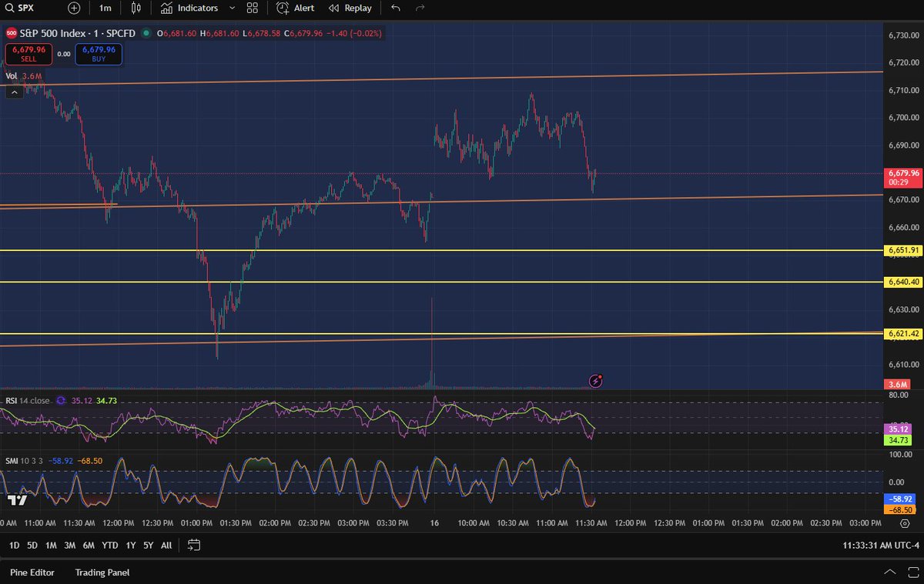The height and width of the screenshot is (584, 924).
Task: Click the red SELL 6,679.96 button
Action: tap(28, 53)
